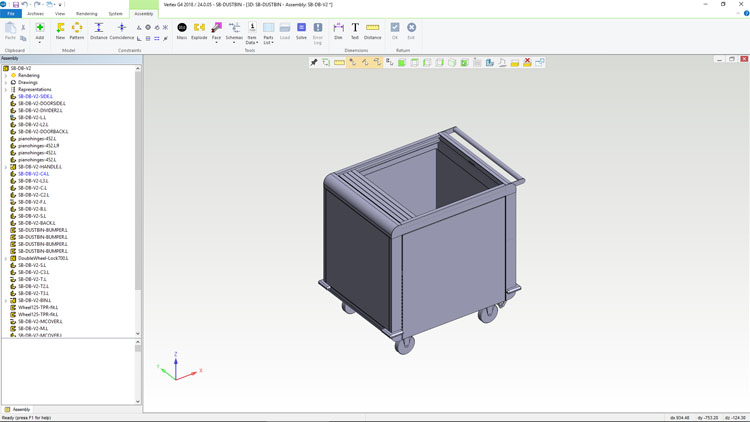Toggle the pin icon in viewport toolbar
Viewport: 750px width, 422px height.
(314, 62)
